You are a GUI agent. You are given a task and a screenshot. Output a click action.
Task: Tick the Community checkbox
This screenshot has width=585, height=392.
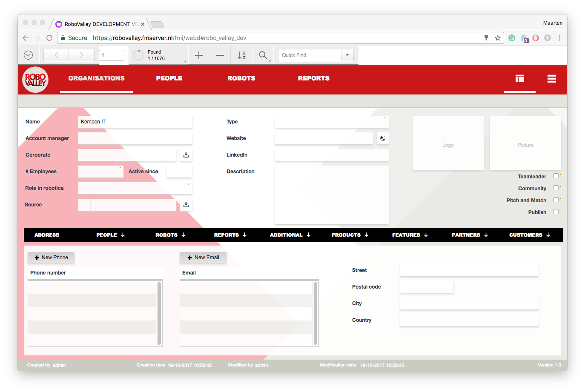point(556,188)
